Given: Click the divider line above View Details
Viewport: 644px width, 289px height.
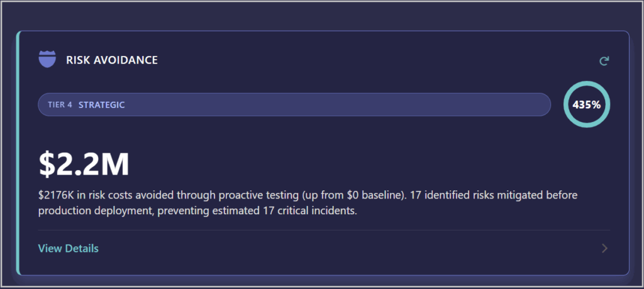Looking at the screenshot, I should (314, 230).
